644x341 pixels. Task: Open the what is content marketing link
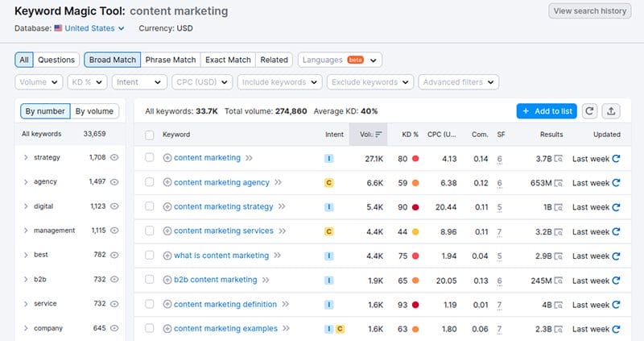[x=221, y=256]
